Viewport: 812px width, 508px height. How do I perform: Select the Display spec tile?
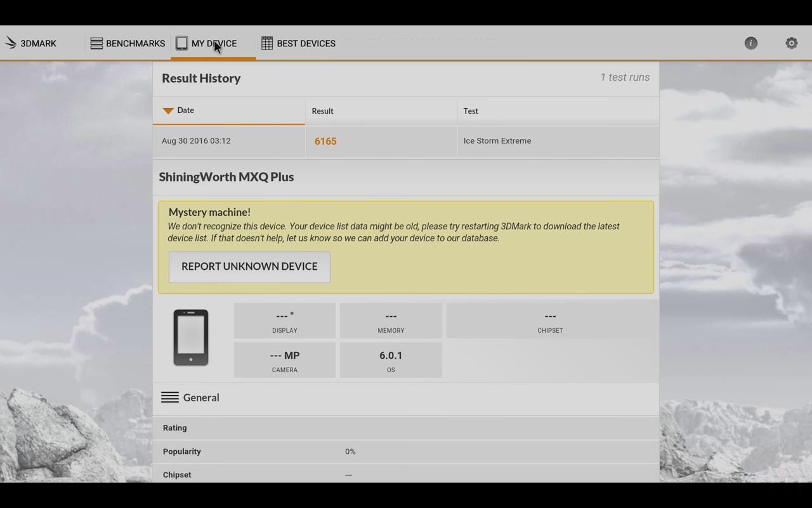click(285, 321)
